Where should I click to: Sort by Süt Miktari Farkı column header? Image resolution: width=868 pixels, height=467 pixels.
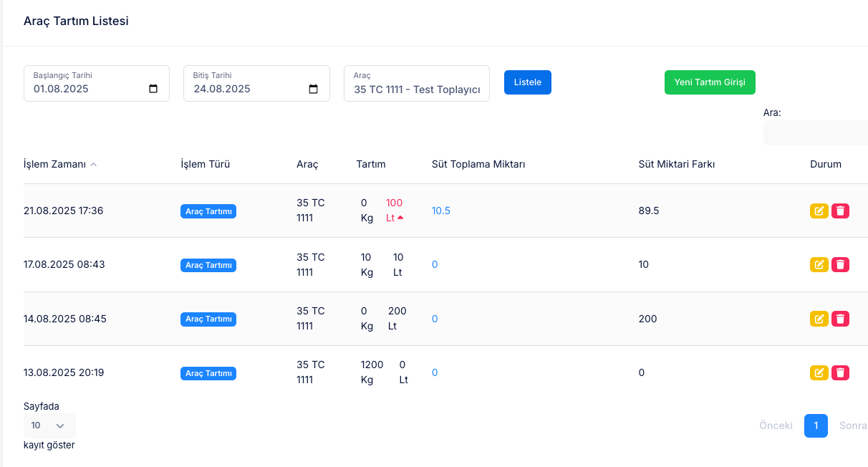point(676,164)
